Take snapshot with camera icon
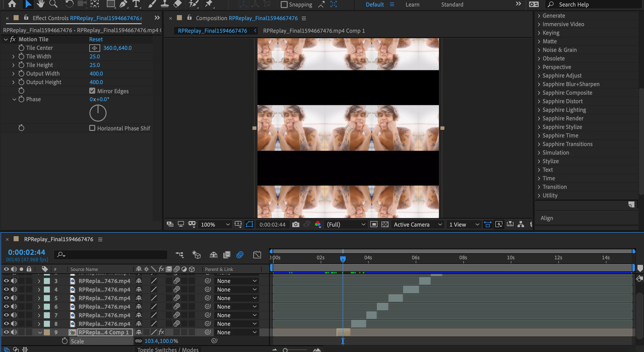644x352 pixels. [x=296, y=224]
